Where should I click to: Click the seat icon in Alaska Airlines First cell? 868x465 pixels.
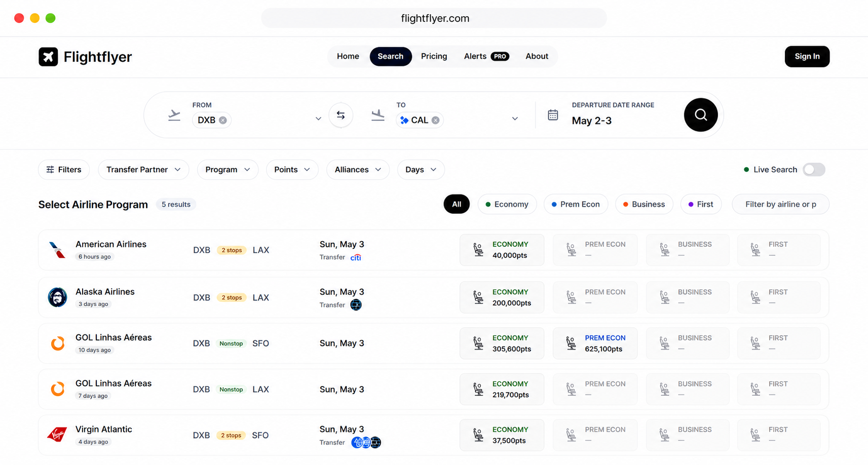[755, 297]
